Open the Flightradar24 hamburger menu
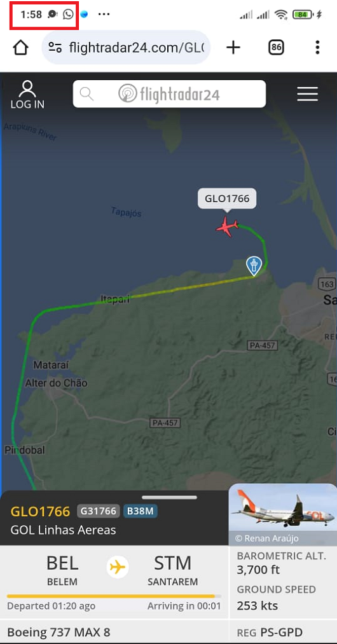Screen dimensions: 337x644 [x=307, y=94]
